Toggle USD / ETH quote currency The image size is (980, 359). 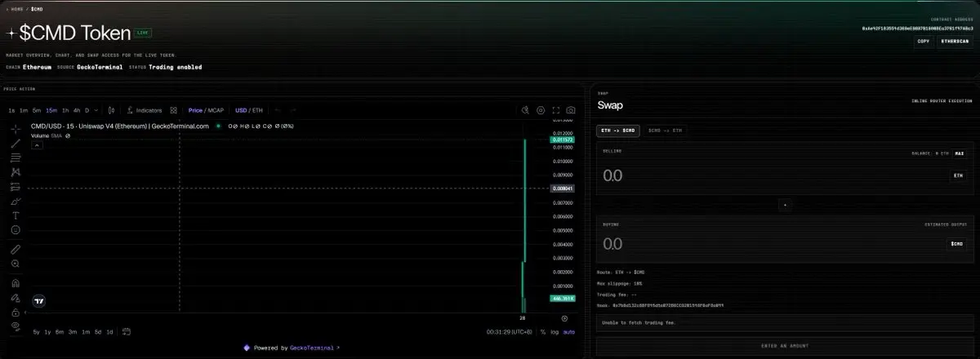[249, 110]
